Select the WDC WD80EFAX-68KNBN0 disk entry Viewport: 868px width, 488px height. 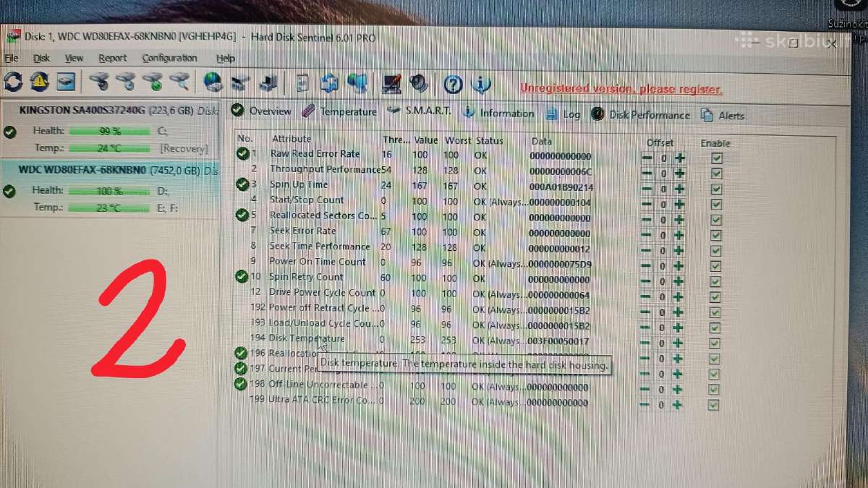(109, 189)
